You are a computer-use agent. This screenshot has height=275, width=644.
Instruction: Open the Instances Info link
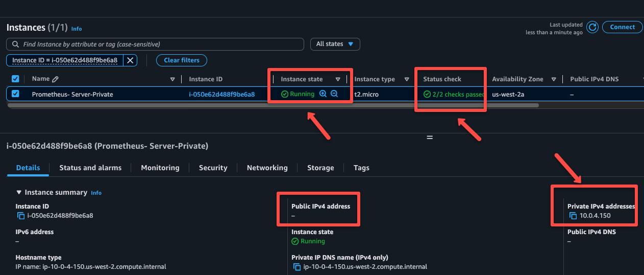77,29
